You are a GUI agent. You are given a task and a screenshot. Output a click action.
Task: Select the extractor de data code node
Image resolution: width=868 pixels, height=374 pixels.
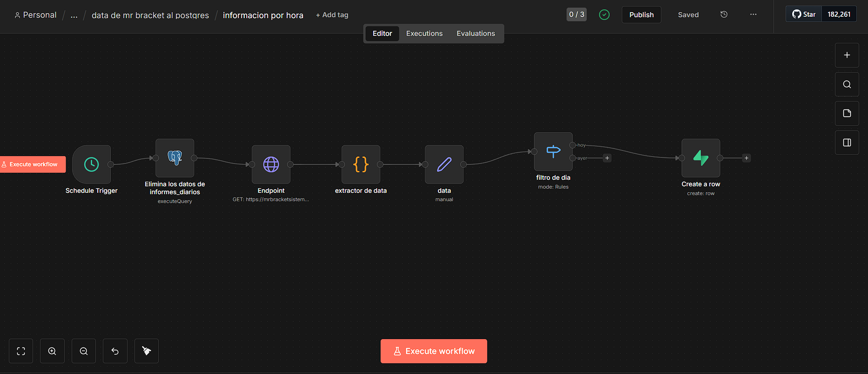pyautogui.click(x=361, y=164)
